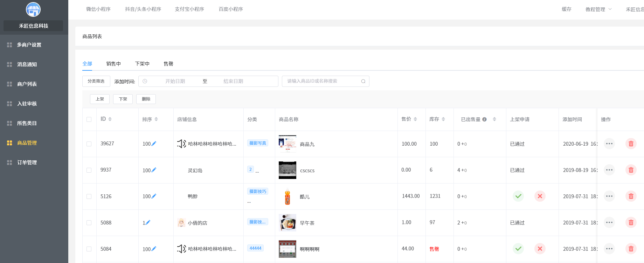Screen dimensions: 644x263
Task: Open 支付宝小程序 top menu
Action: [189, 9]
